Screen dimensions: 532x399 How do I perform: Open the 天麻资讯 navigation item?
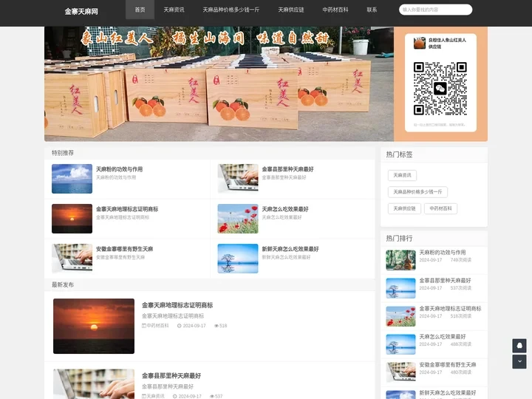coord(174,10)
